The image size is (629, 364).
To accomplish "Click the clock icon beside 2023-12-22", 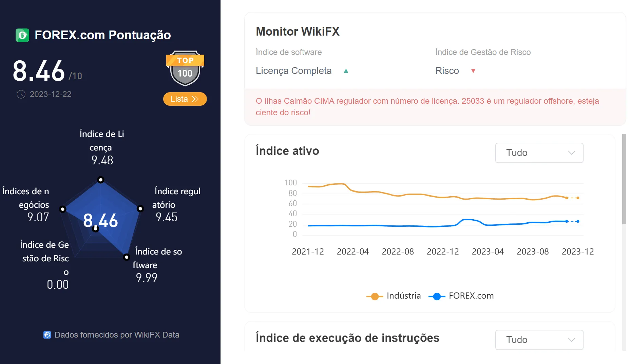I will pyautogui.click(x=21, y=94).
